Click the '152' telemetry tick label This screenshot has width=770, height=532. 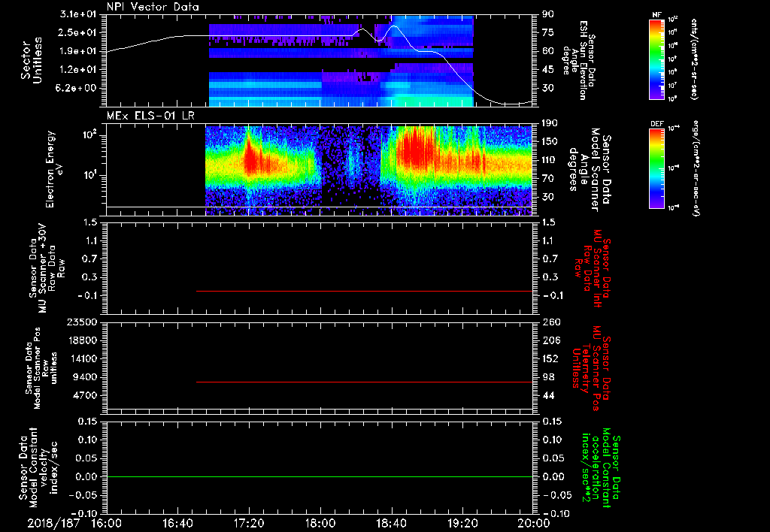tap(551, 358)
